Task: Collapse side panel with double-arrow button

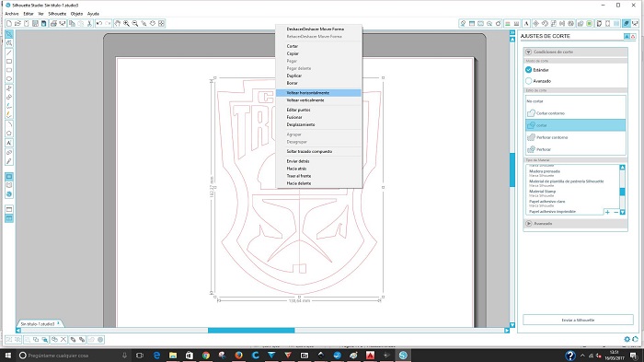Action: pos(512,32)
